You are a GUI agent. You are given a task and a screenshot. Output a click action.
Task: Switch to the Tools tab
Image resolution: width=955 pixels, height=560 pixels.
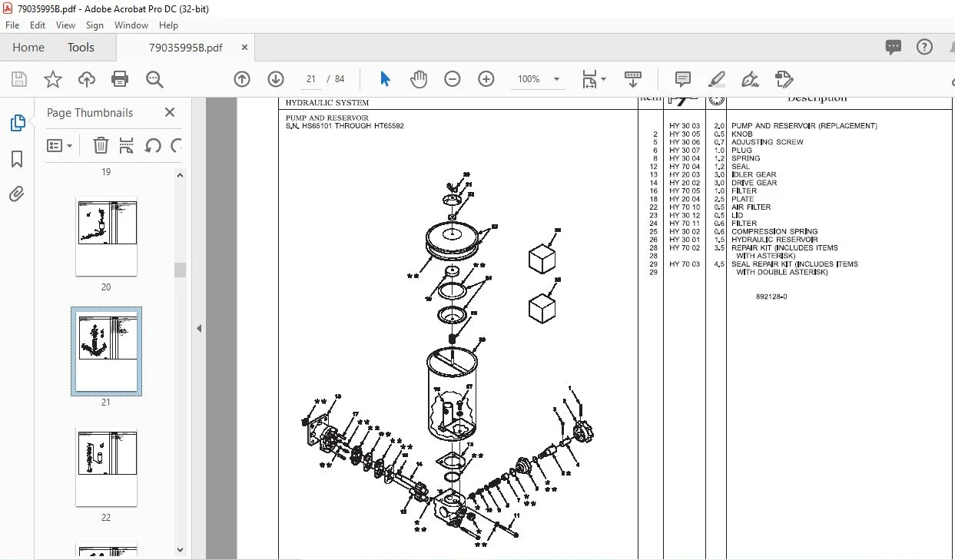81,48
